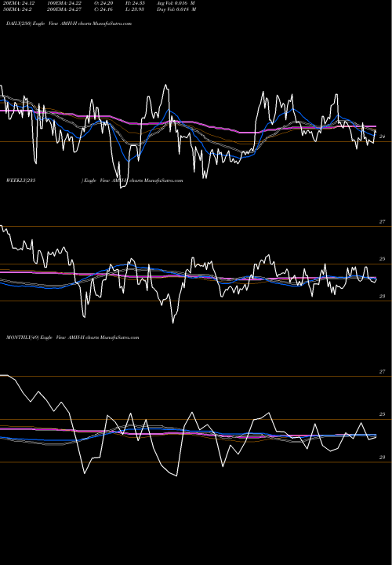The width and height of the screenshot is (392, 565).
Task: Click the 23 price label on weekly chart
Action: click(383, 297)
